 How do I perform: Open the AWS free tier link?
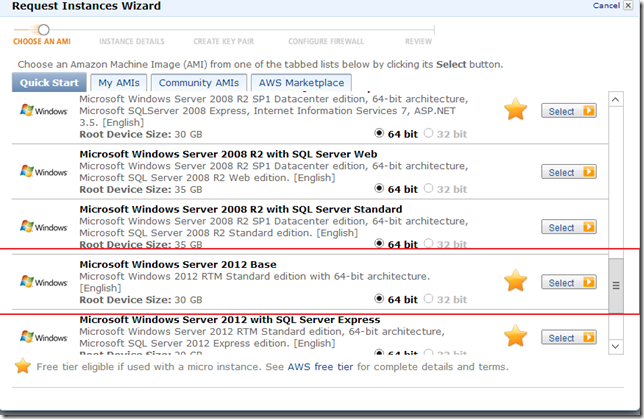[x=320, y=367]
